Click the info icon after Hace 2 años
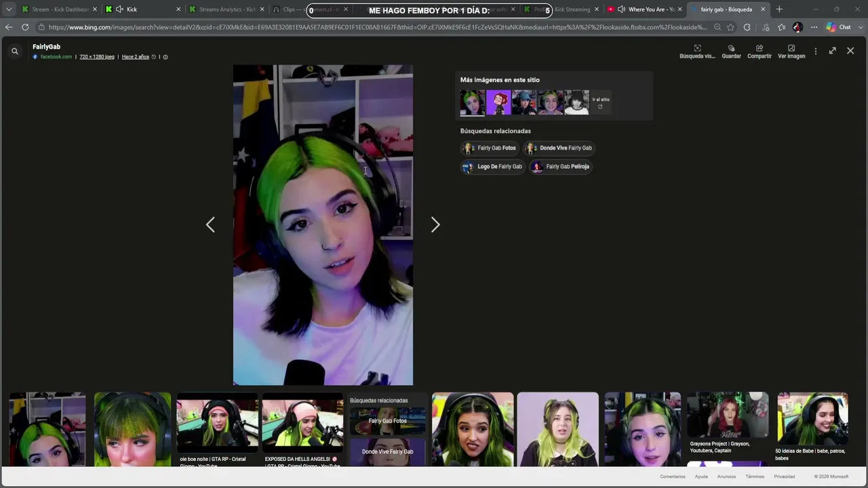This screenshot has height=488, width=868. coord(165,57)
